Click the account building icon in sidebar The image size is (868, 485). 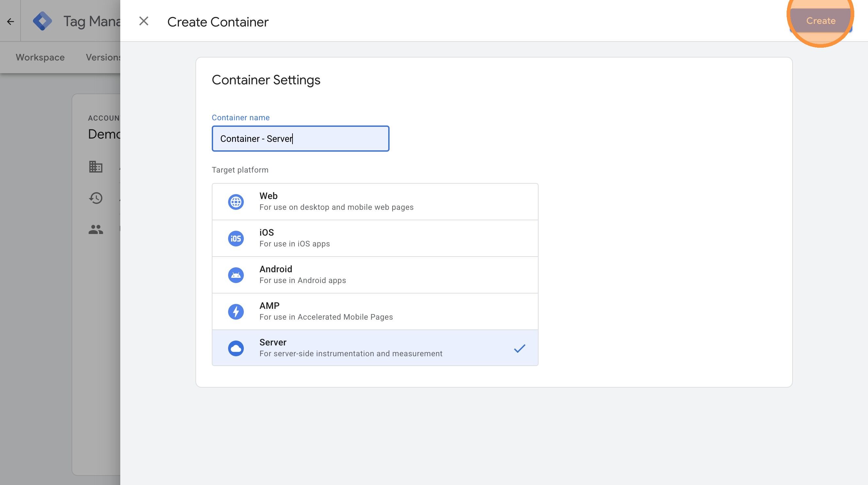[95, 167]
